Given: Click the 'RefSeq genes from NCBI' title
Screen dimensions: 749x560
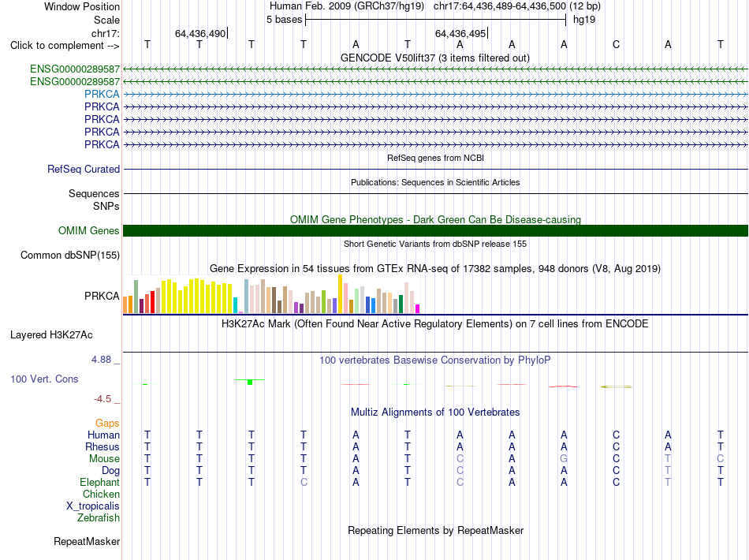Looking at the screenshot, I should 435,158.
